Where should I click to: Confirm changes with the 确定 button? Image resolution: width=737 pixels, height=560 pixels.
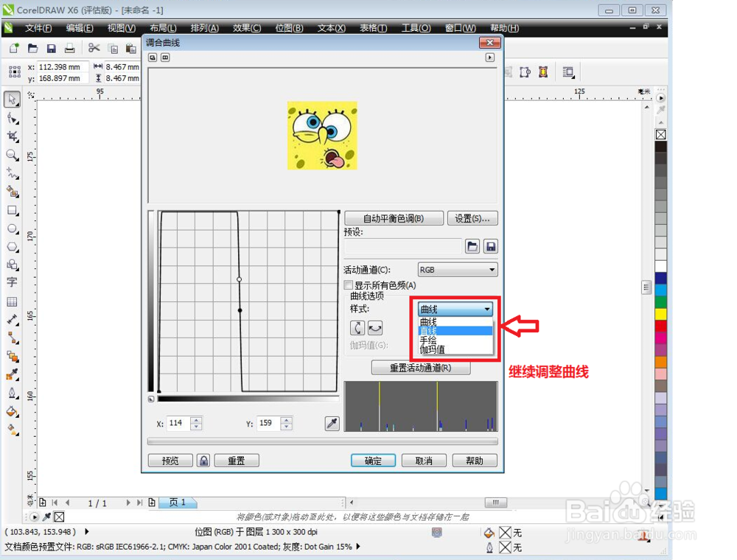[373, 460]
